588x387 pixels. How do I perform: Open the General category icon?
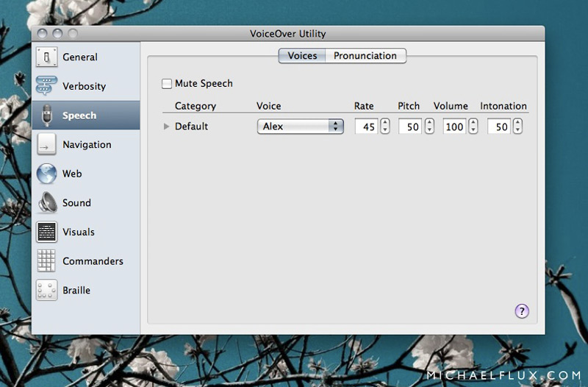pos(46,57)
